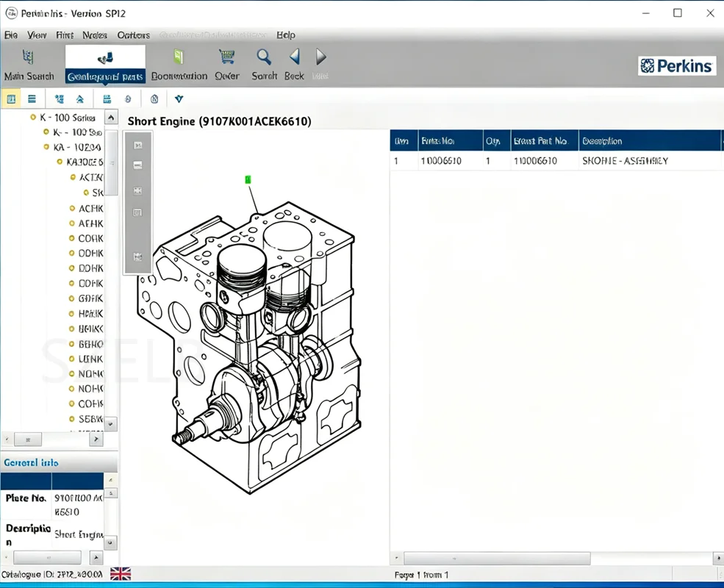Viewport: 724px width, 588px height.
Task: Open the Help menu
Action: click(286, 35)
